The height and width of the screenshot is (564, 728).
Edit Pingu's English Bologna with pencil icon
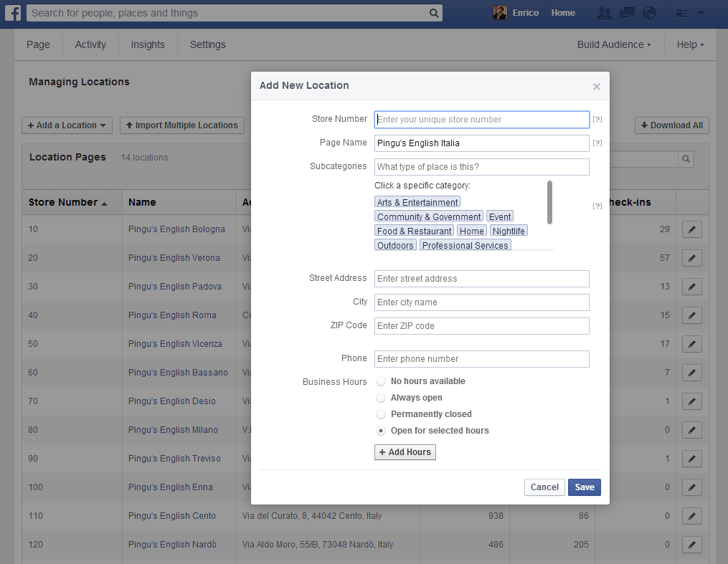(x=692, y=229)
